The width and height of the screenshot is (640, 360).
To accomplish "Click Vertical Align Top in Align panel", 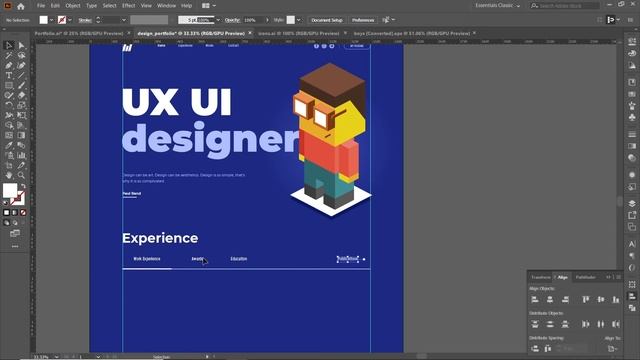I will coord(586,300).
